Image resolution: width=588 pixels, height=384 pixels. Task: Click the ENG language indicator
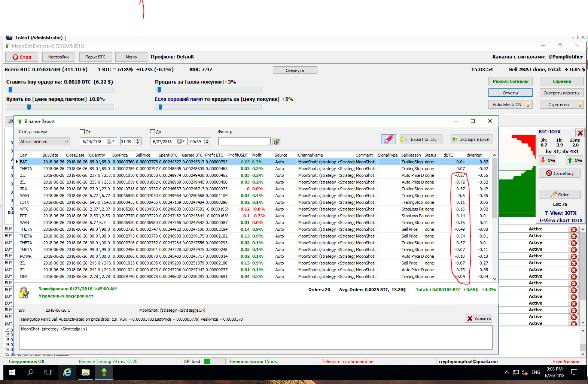coord(536,372)
